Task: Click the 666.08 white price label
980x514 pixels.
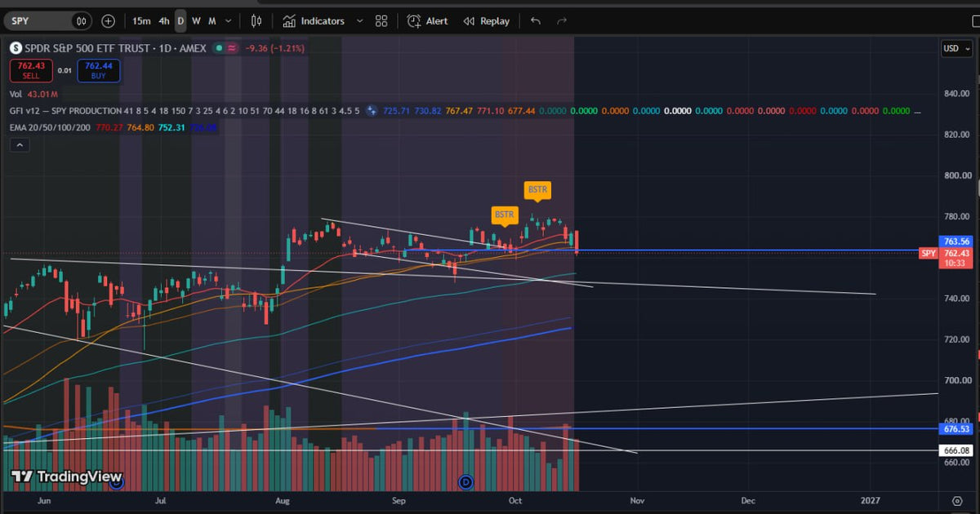Action: (956, 450)
